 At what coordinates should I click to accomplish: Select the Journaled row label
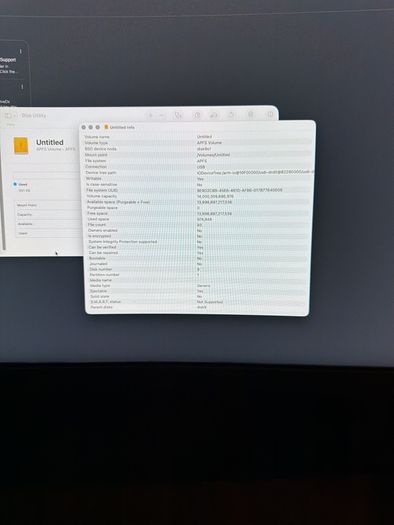[x=98, y=264]
